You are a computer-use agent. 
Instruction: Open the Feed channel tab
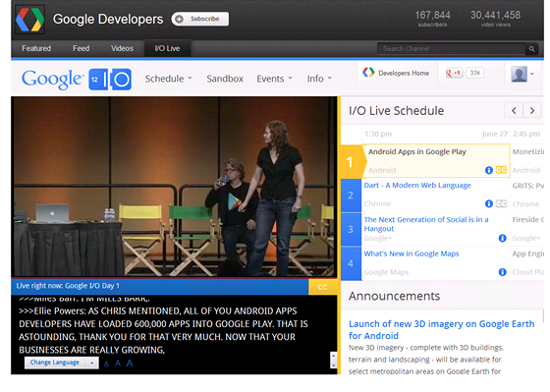pos(81,48)
